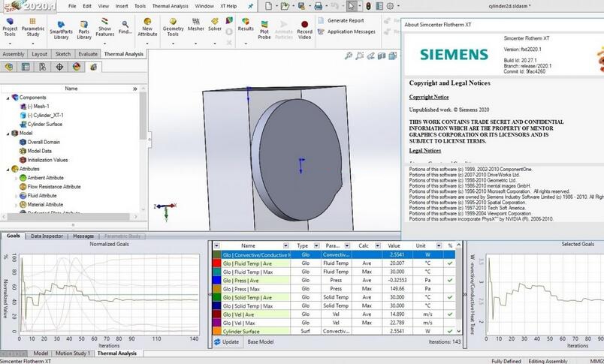
Task: Toggle checkmark for Glo Vel Ave
Action: click(449, 314)
